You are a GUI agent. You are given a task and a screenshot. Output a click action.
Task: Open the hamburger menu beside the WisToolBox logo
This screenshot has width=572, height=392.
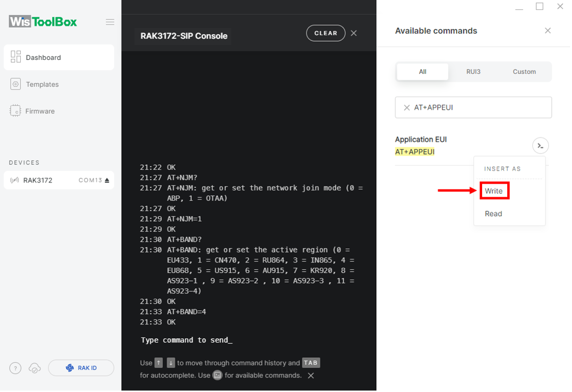point(110,22)
